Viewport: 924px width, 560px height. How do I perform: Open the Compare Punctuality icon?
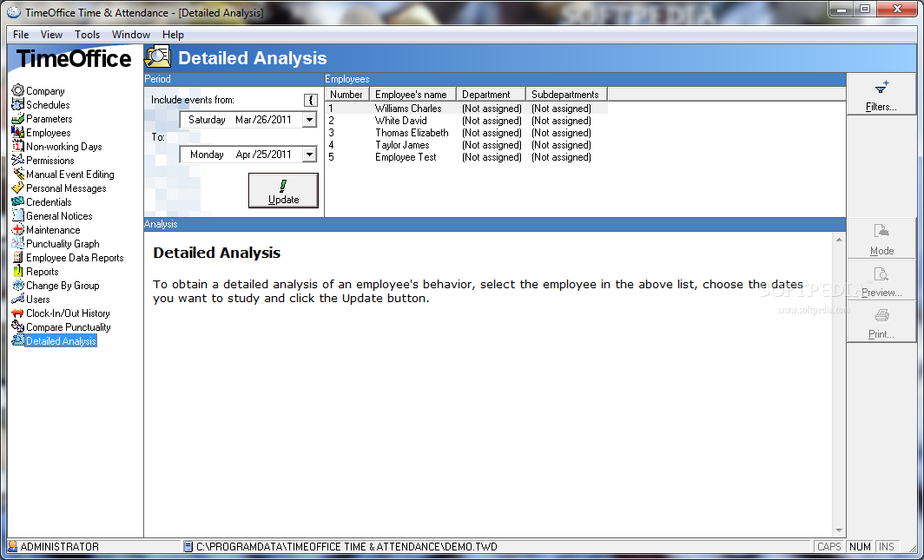17,326
